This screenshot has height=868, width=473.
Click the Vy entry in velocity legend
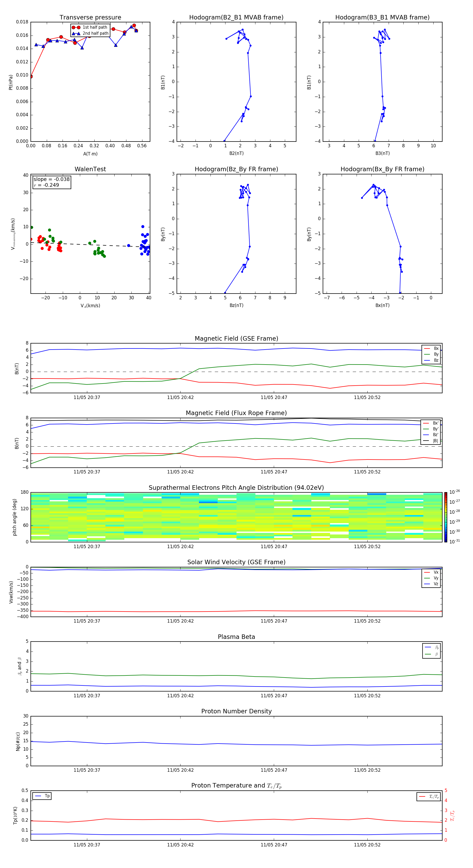coord(431,578)
